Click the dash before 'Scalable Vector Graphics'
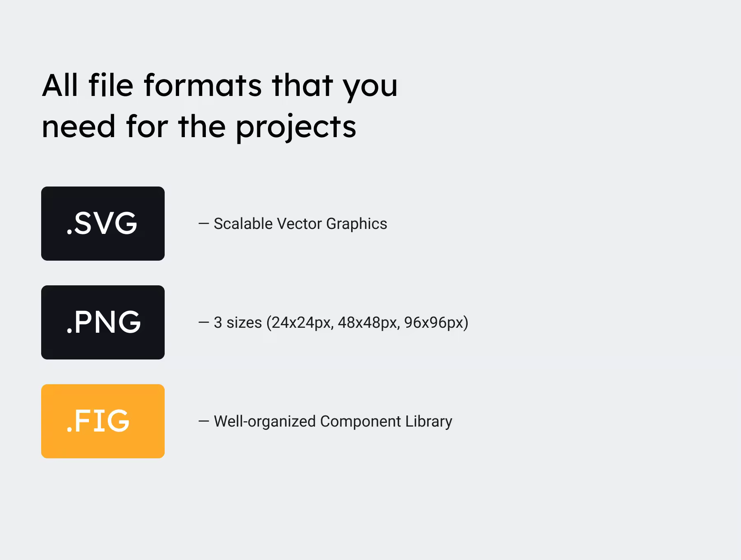This screenshot has width=741, height=560. (204, 224)
